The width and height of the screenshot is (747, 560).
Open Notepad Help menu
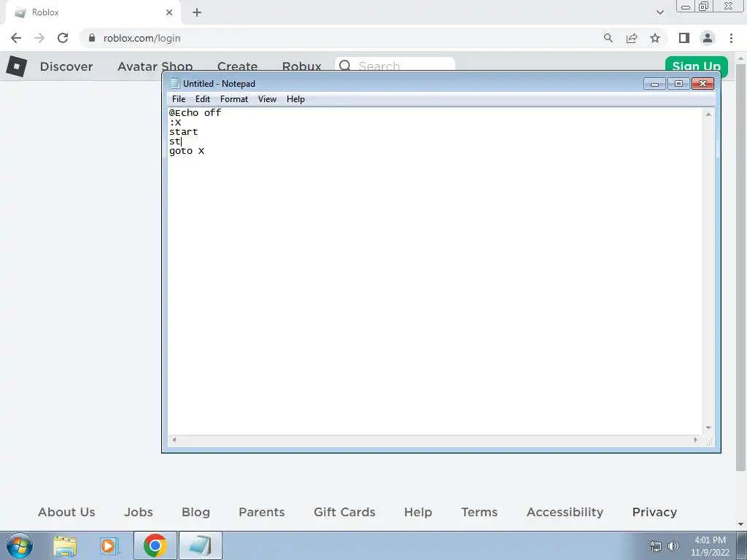click(x=295, y=99)
